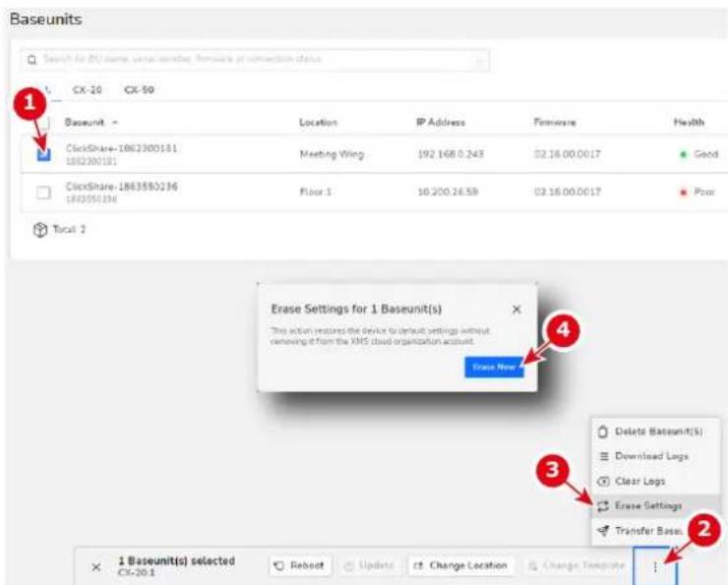Screen dimensions: 728x585
Task: Click IP address 192.168.0.243
Action: (451, 154)
